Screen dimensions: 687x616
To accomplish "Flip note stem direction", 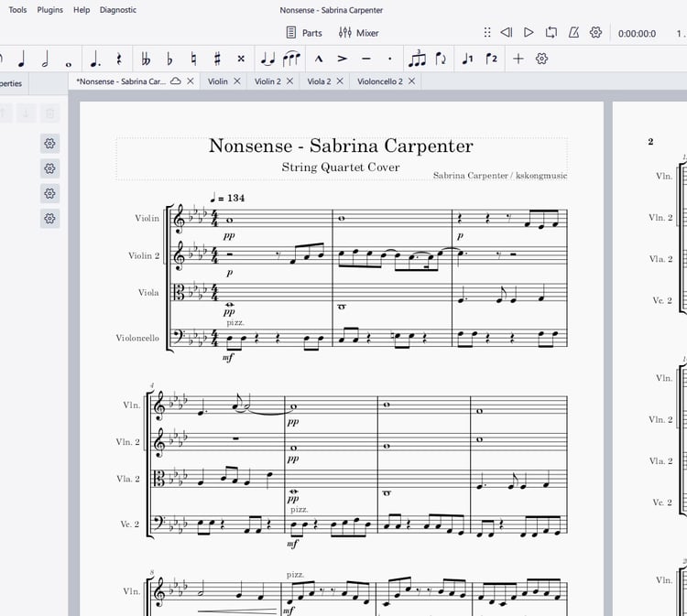I will (441, 59).
